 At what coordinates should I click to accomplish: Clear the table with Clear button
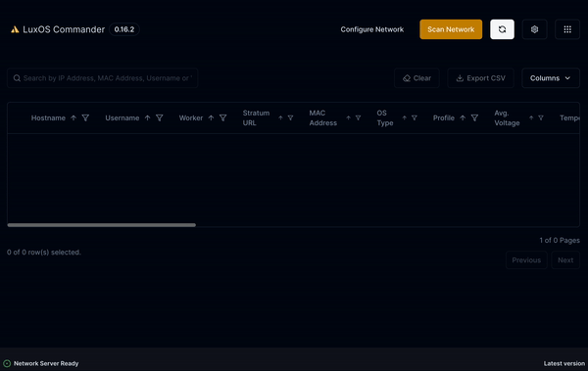416,78
